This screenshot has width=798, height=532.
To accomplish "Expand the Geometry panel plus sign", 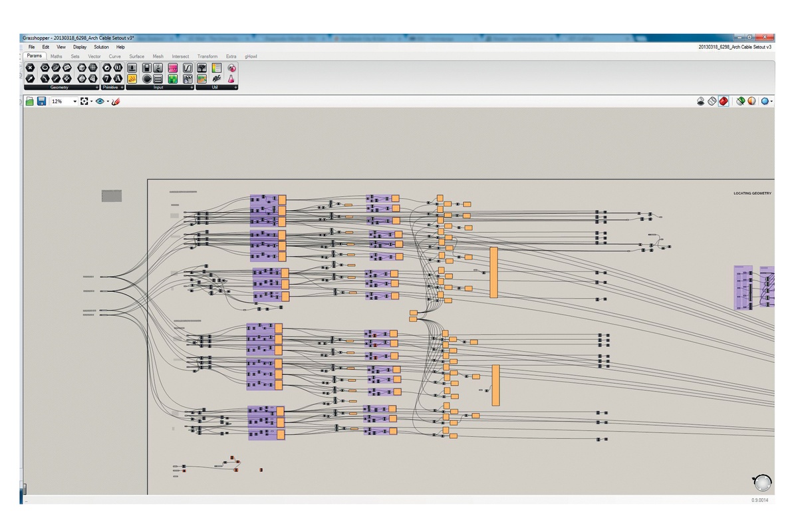I will [x=97, y=88].
